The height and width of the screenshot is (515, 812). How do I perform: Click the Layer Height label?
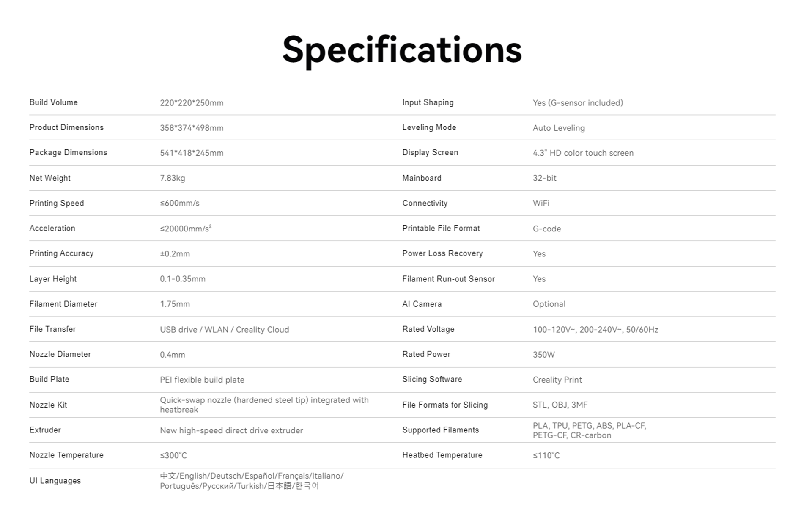pos(53,279)
